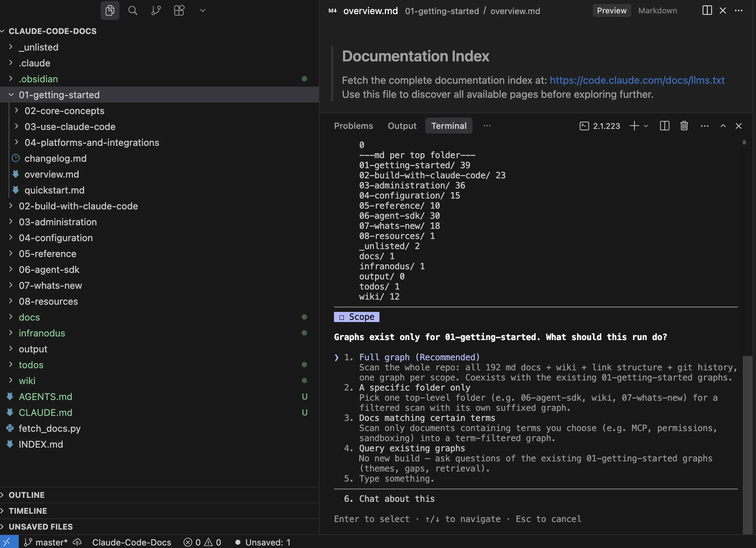Image resolution: width=756 pixels, height=548 pixels.
Task: Split the terminal pane
Action: click(x=664, y=126)
